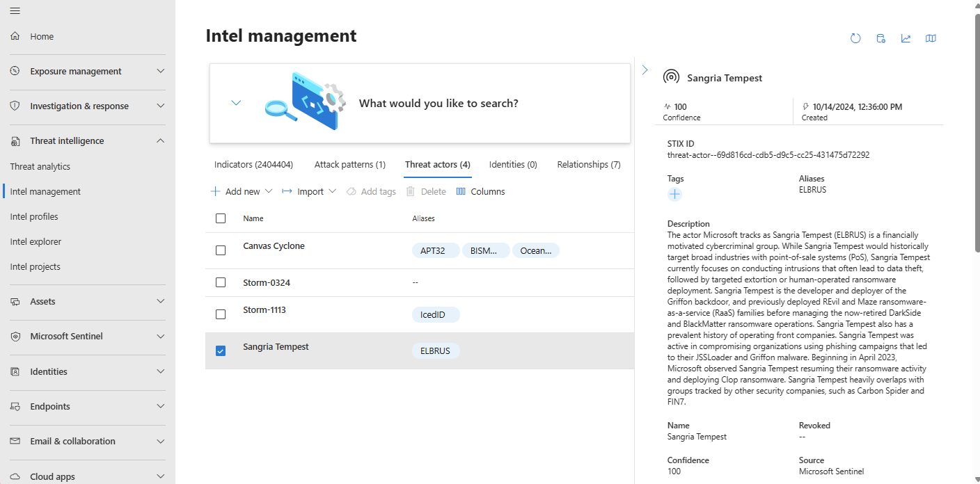980x484 pixels.
Task: Open the guide book icon in header
Action: [x=931, y=38]
